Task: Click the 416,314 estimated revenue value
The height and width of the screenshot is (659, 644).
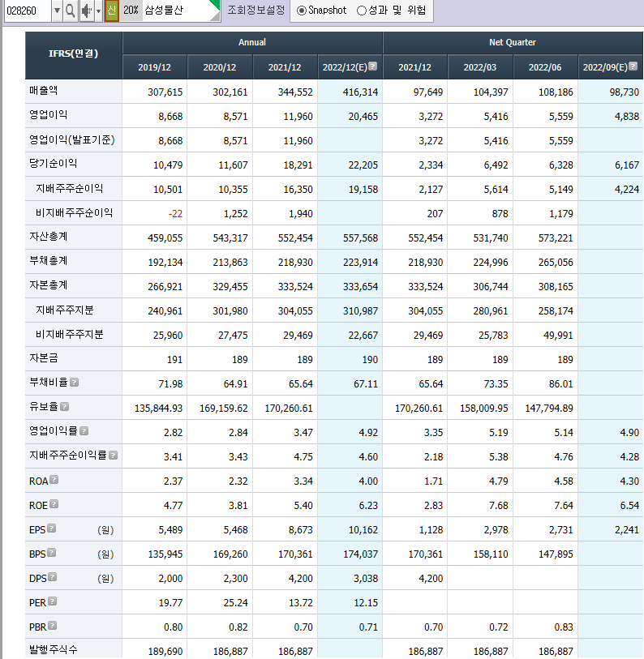Action: pos(360,92)
